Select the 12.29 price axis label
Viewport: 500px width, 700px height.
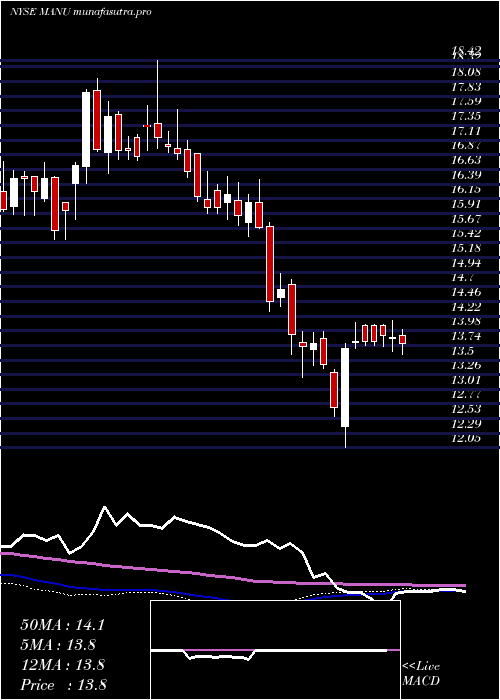pyautogui.click(x=466, y=424)
